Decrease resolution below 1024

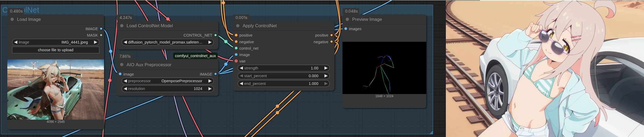pos(125,89)
